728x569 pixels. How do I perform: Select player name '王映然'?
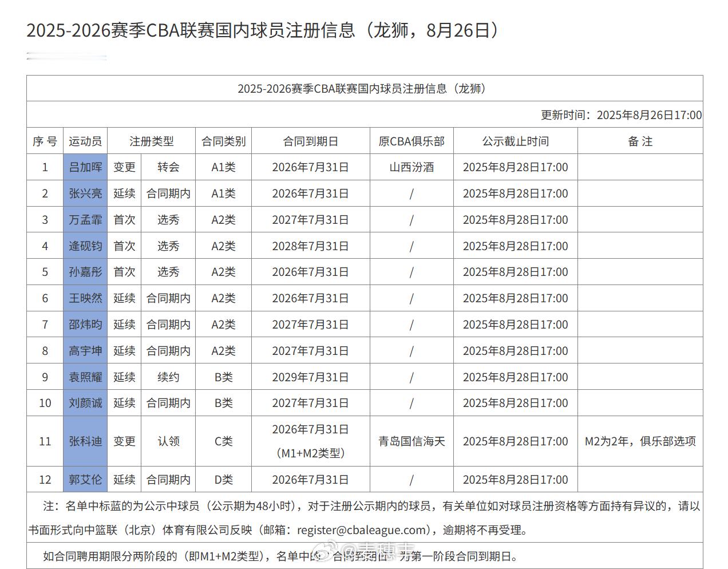click(85, 298)
